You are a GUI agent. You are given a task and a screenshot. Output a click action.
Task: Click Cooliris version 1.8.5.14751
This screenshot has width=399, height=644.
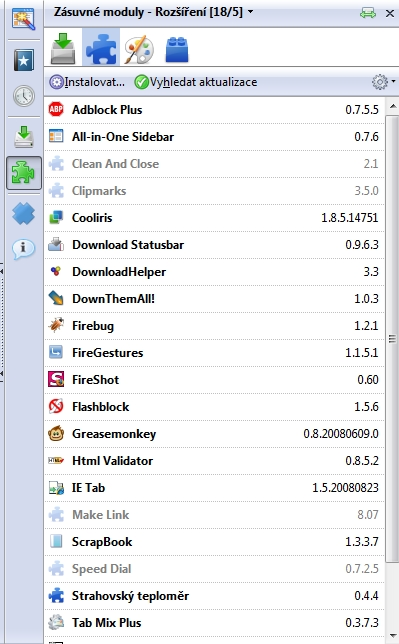click(350, 218)
